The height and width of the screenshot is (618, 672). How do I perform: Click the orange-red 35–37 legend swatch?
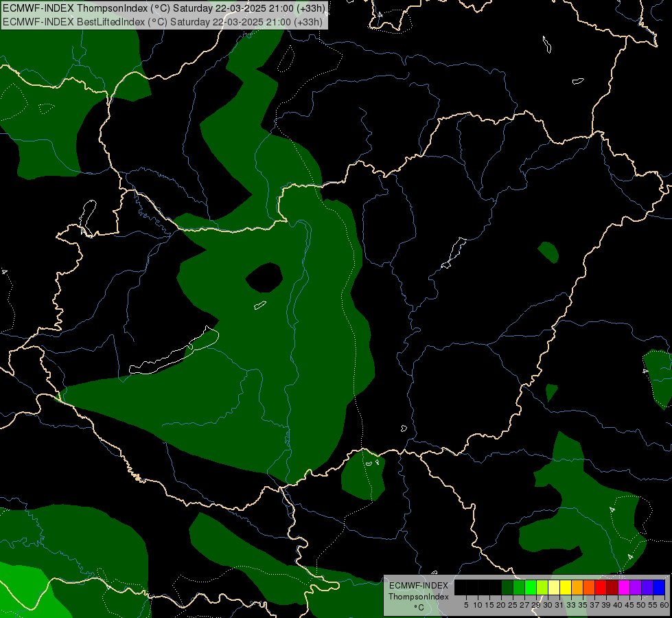coord(589,587)
